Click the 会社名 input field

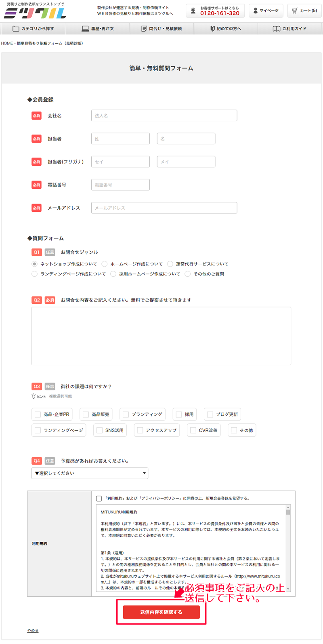pos(164,116)
